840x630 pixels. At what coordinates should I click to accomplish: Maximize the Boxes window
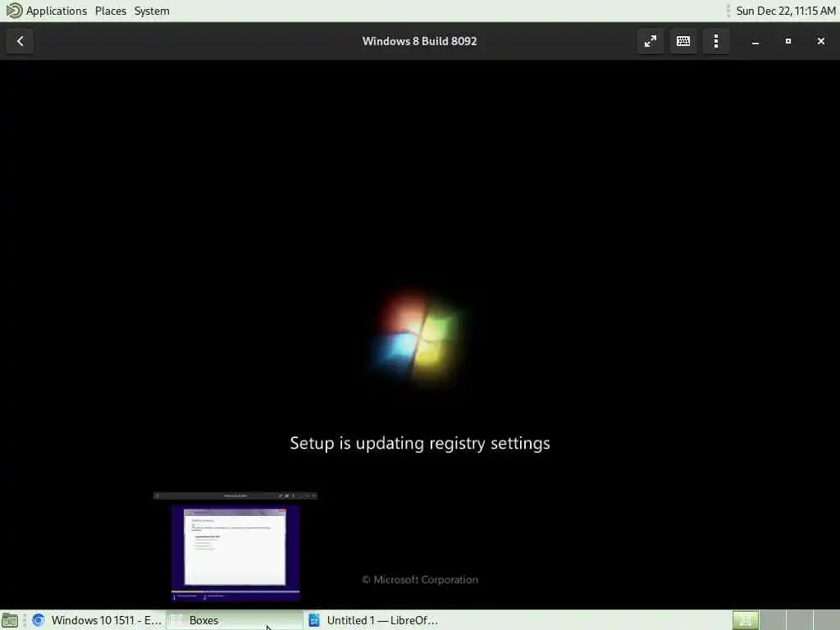(788, 41)
